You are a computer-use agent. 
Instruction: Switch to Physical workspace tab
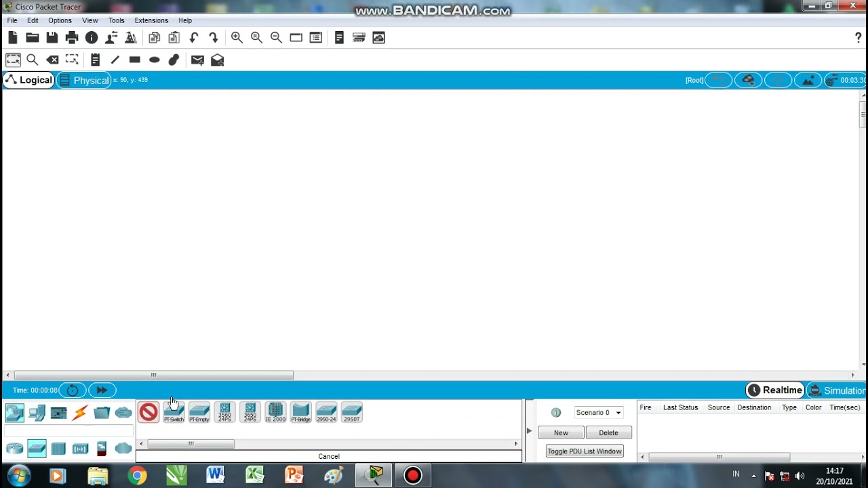coord(83,80)
